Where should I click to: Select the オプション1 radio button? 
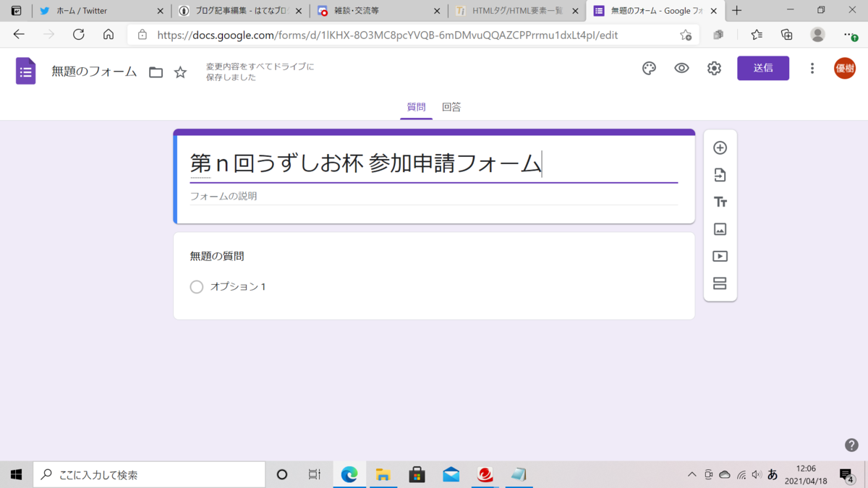click(196, 286)
